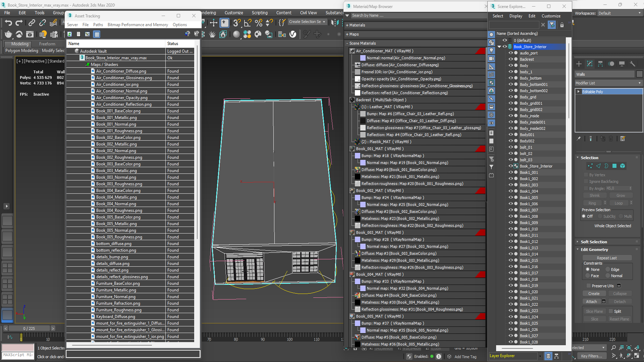Select Element sub-object level cube icon
644x362 pixels.
coord(623,166)
